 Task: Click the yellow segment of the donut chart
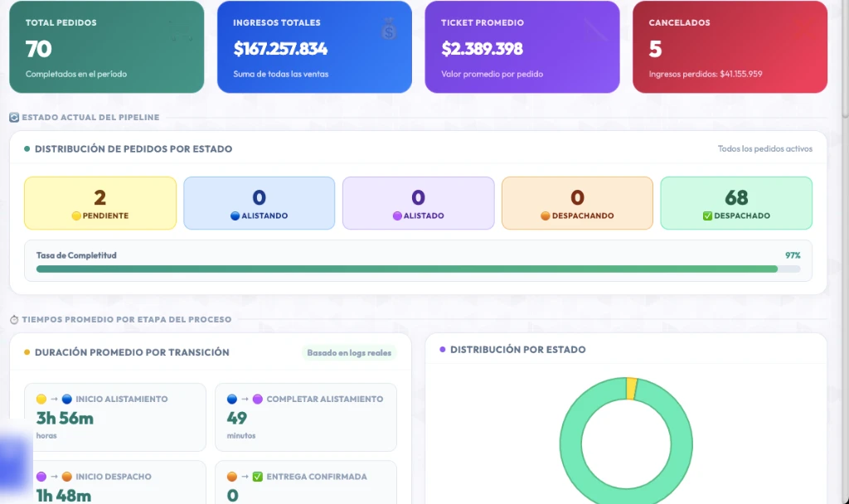[x=631, y=389]
